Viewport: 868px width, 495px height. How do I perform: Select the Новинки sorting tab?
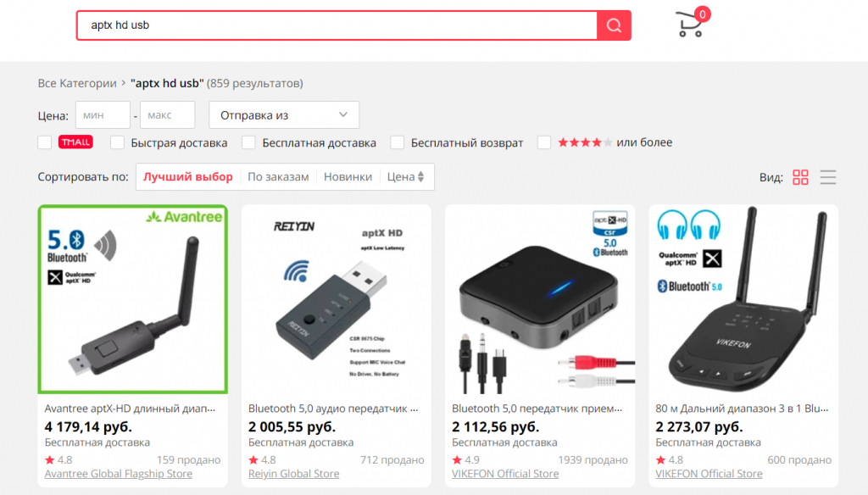[x=348, y=176]
